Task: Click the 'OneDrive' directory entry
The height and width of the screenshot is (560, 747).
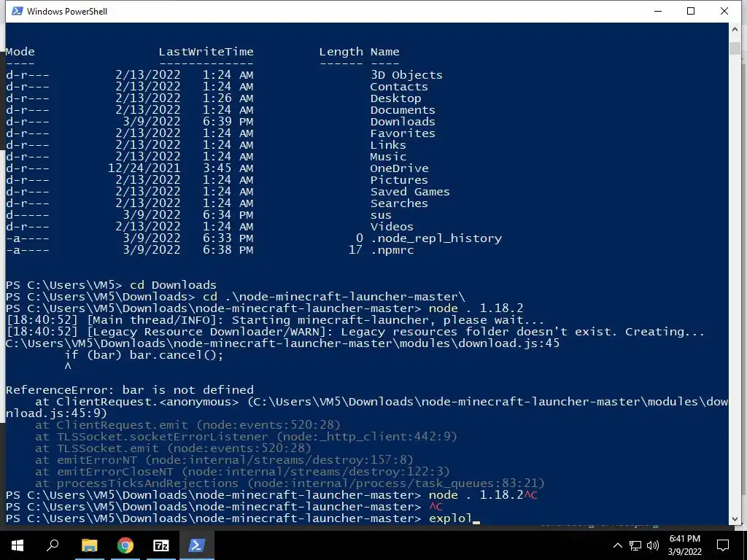Action: point(399,168)
